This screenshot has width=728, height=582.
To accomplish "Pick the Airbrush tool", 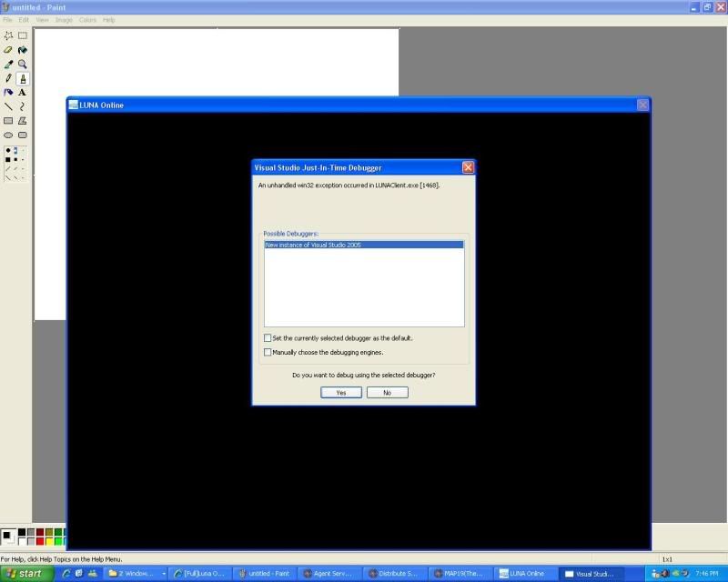I will tap(8, 93).
